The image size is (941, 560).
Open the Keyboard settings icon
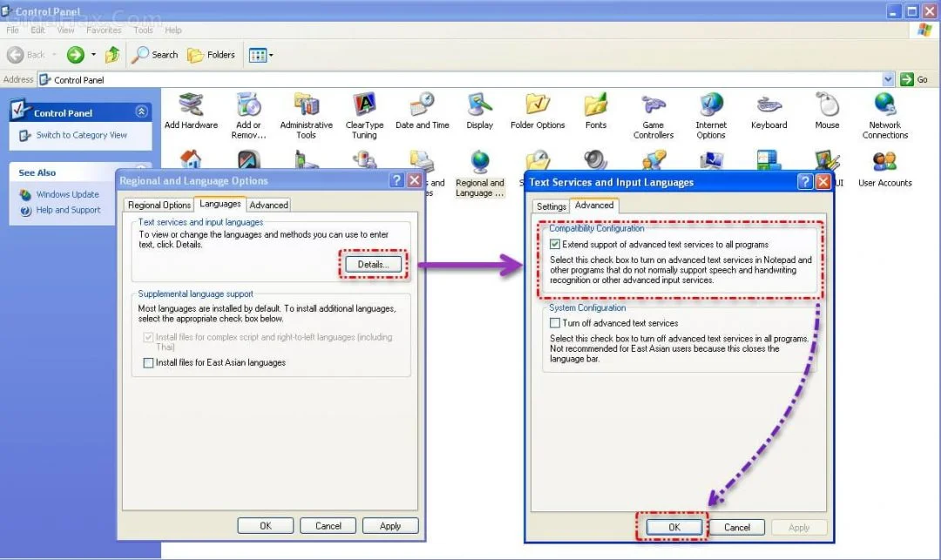click(769, 108)
